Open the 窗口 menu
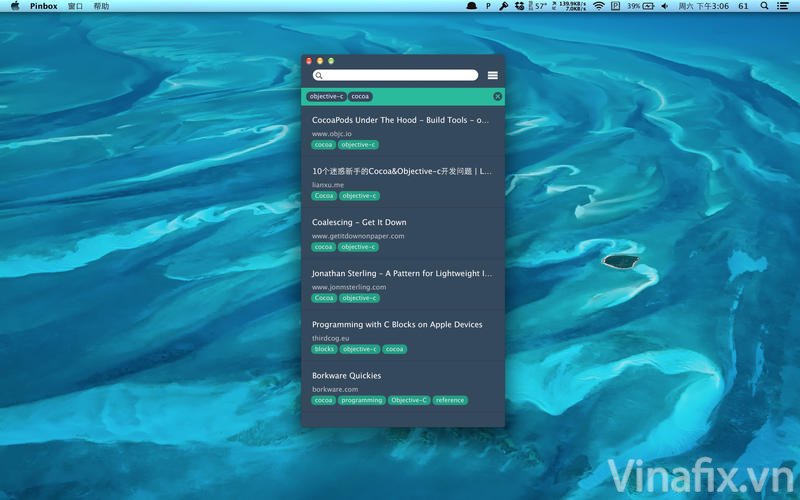800x500 pixels. [75, 6]
